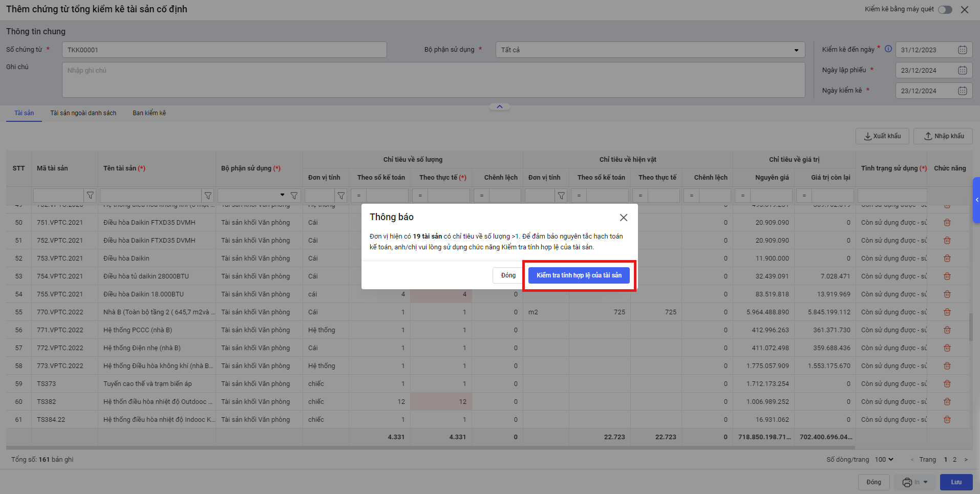The width and height of the screenshot is (980, 494).
Task: Collapse the Thông tin chung section chevron
Action: (x=499, y=106)
